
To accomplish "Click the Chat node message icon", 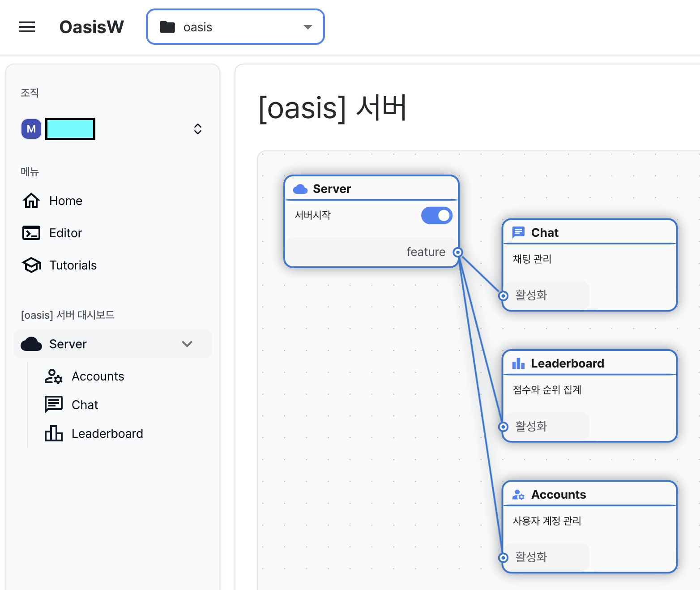I will click(x=518, y=232).
